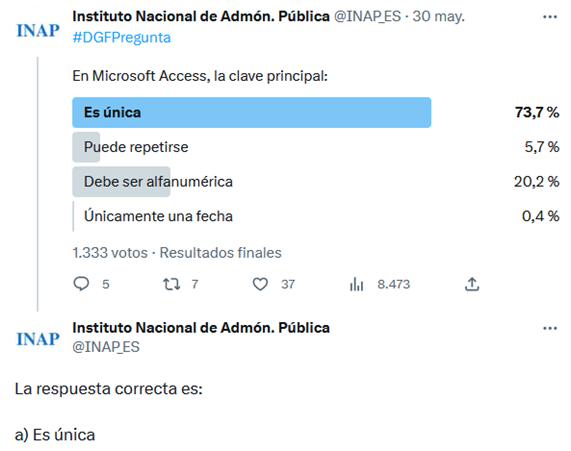
Task: Click the @INAP_ES handle in reply tweet
Action: 106,346
